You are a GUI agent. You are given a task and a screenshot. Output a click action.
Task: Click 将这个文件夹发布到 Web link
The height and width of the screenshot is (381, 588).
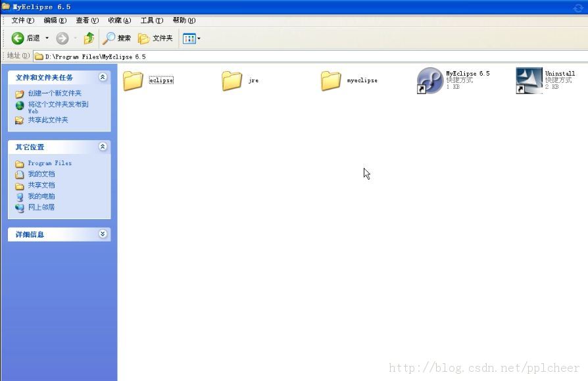coord(58,107)
